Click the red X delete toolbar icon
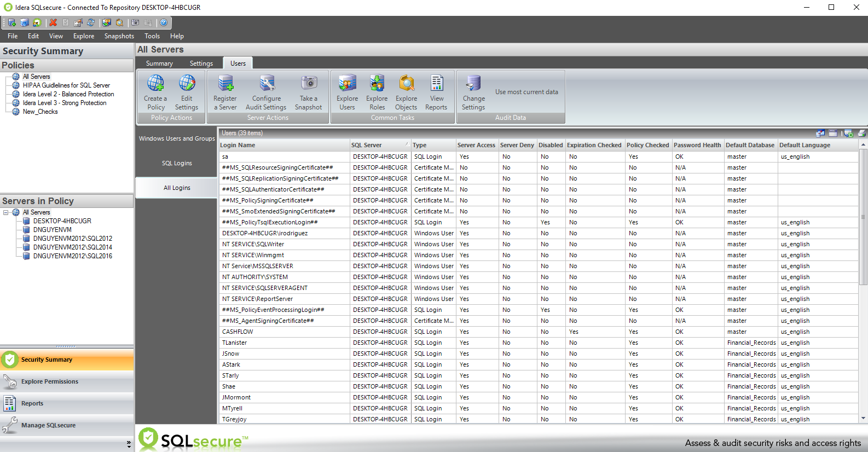Screen dimensions: 868x452 53,22
